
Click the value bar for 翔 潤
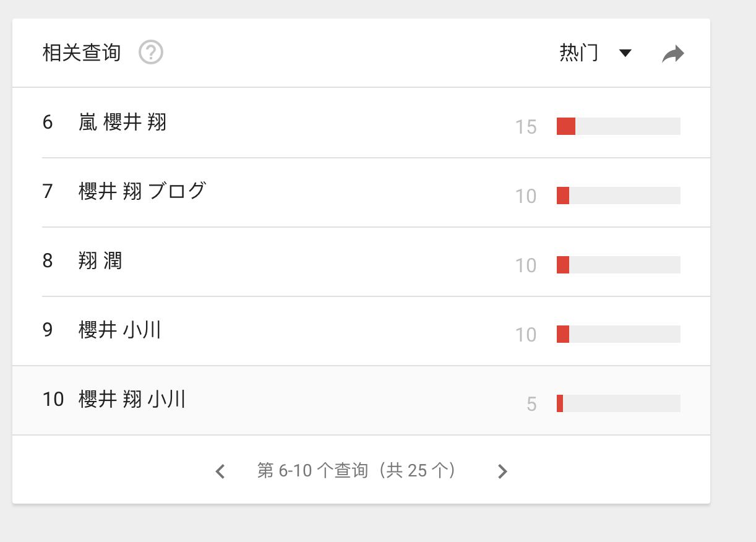pyautogui.click(x=618, y=265)
